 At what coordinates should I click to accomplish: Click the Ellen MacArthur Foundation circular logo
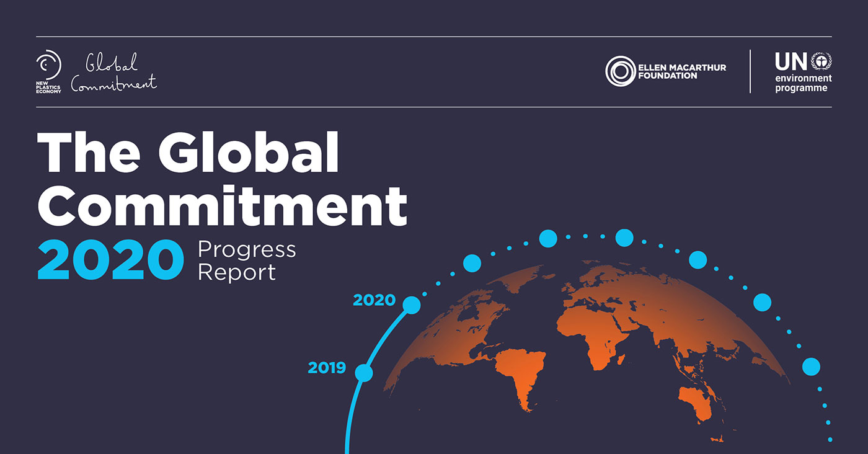(620, 71)
